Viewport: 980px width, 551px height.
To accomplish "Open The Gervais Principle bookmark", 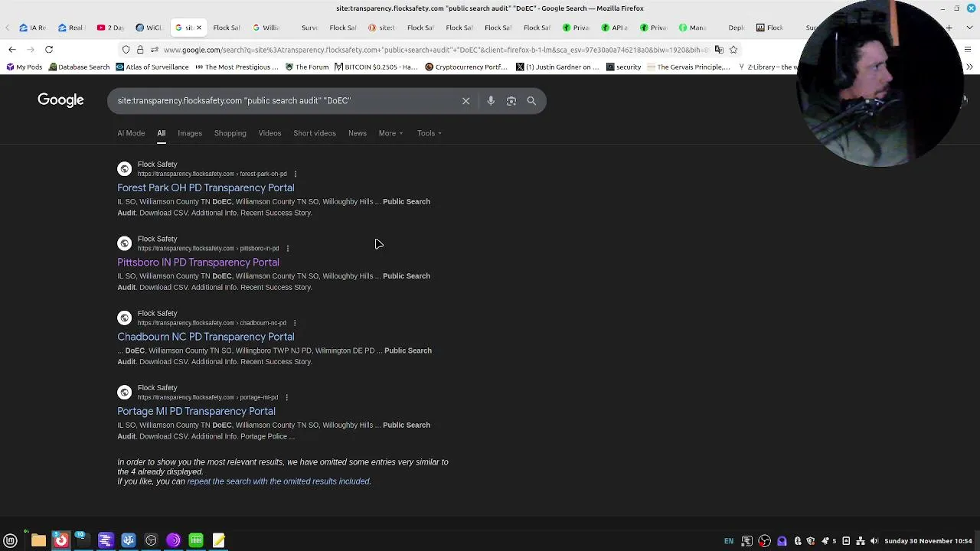I will point(689,67).
